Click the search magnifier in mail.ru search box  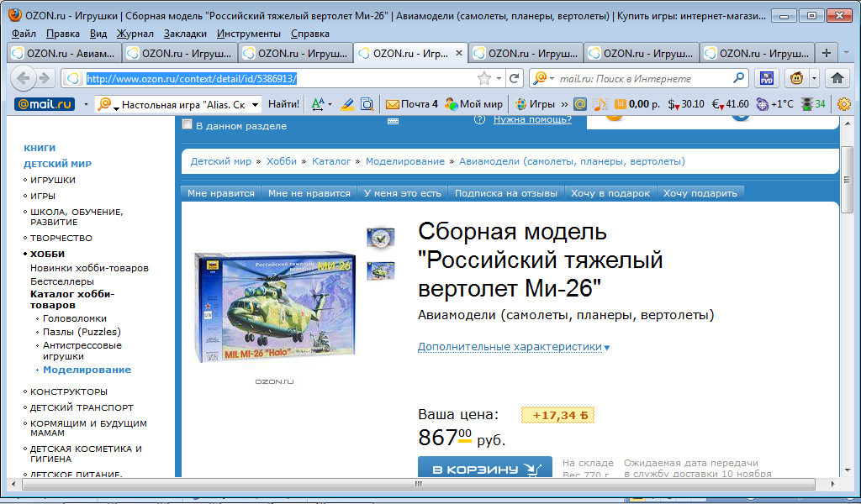click(738, 78)
